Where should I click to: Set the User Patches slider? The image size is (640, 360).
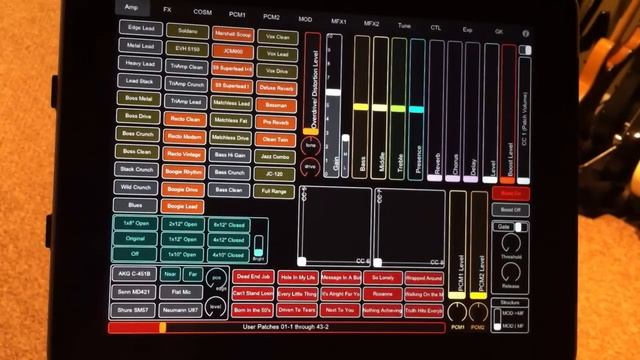tap(277, 327)
